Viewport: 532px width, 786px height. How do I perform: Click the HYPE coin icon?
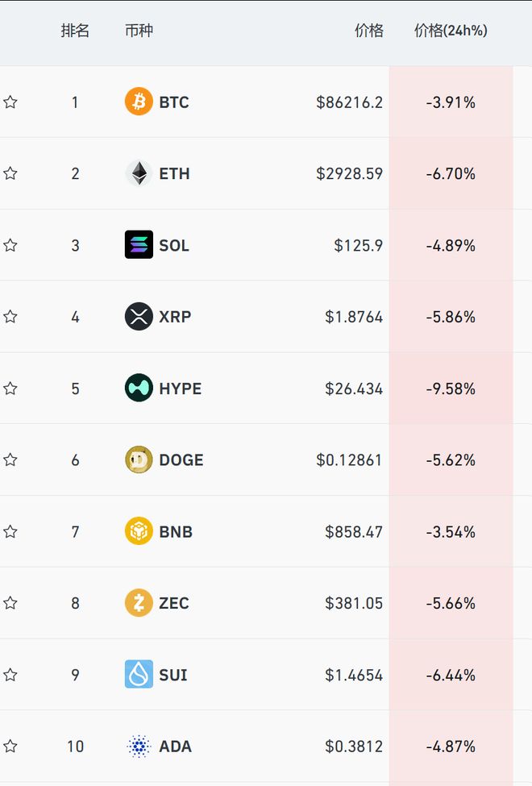click(x=139, y=389)
